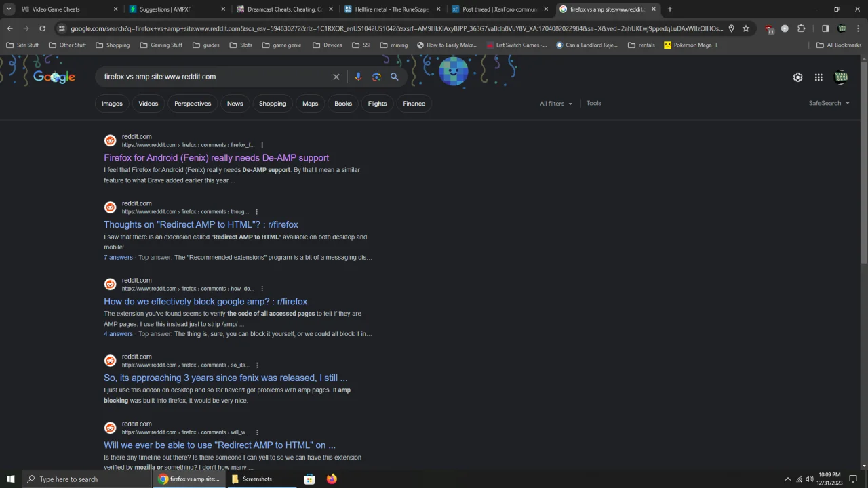Image resolution: width=868 pixels, height=488 pixels.
Task: Open more options for fenix 3 years result
Action: click(x=256, y=365)
